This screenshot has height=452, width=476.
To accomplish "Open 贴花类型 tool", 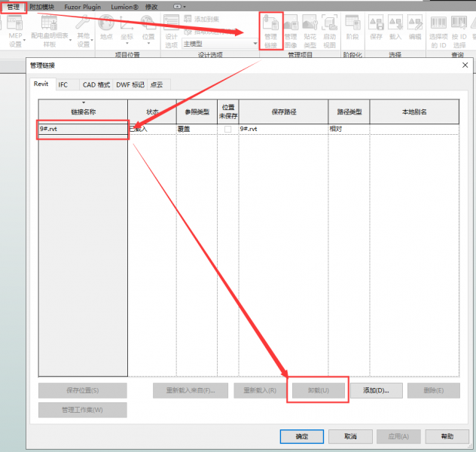I will [310, 32].
